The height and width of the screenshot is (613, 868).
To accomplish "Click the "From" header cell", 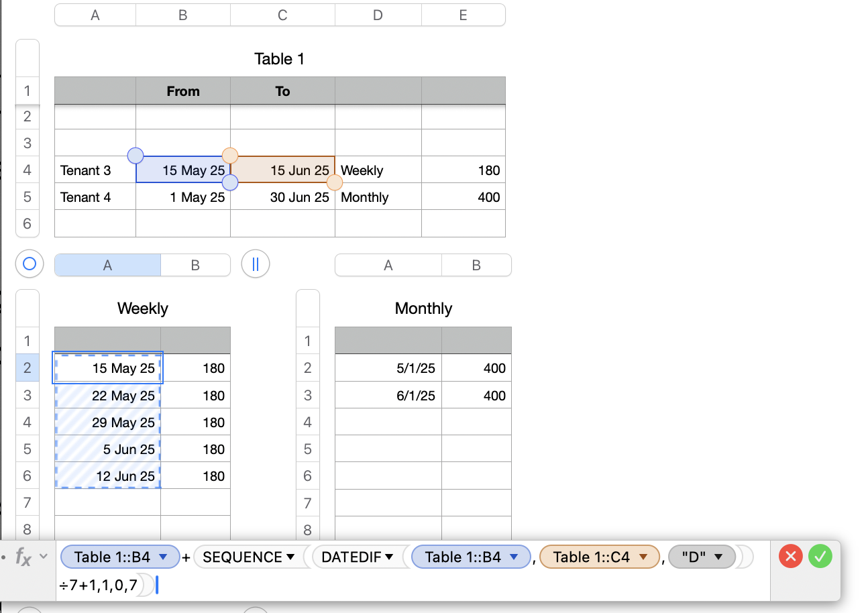I will pyautogui.click(x=183, y=91).
